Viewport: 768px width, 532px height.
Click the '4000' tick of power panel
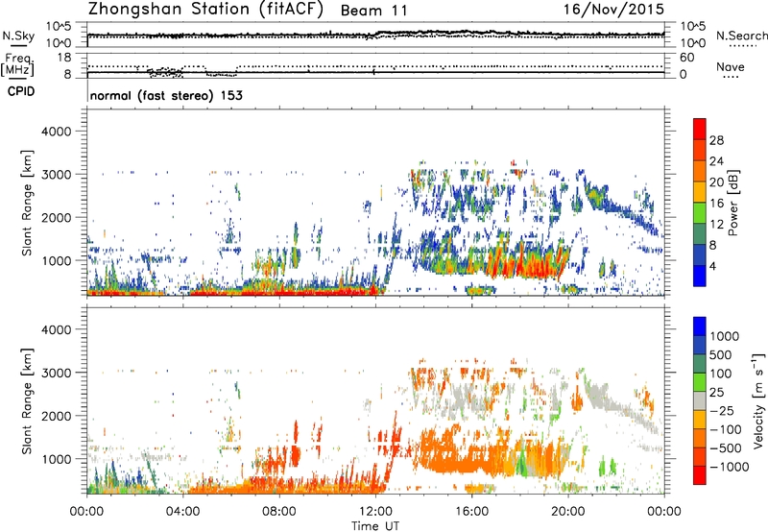(x=56, y=132)
